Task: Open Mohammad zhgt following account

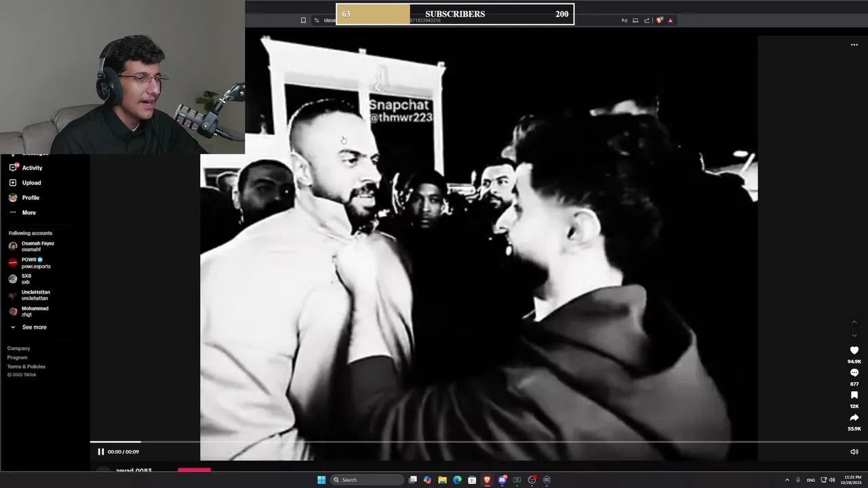Action: (28, 311)
